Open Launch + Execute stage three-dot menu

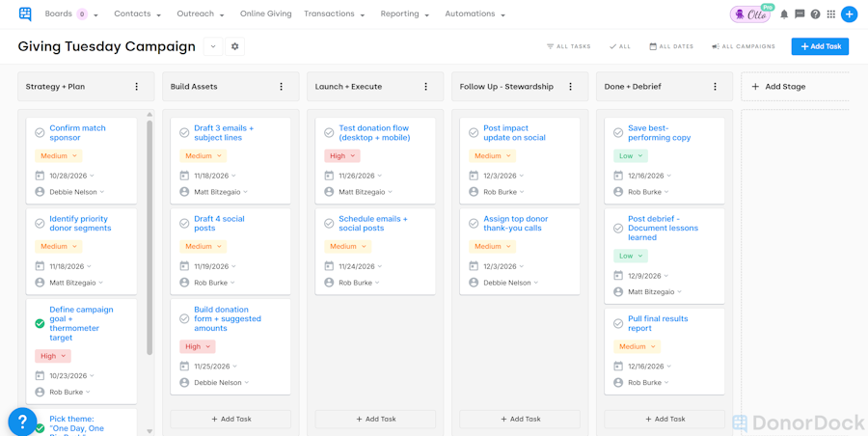click(x=425, y=87)
